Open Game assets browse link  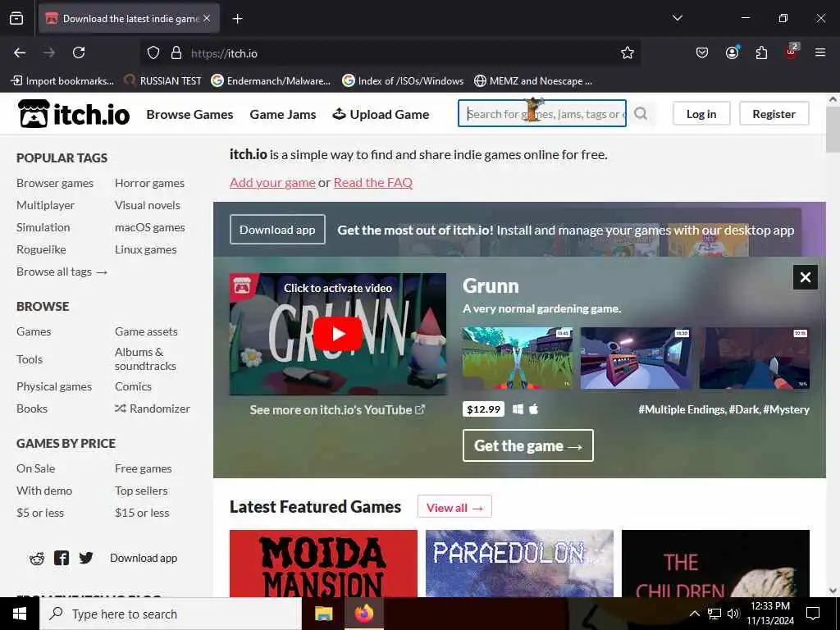click(146, 331)
